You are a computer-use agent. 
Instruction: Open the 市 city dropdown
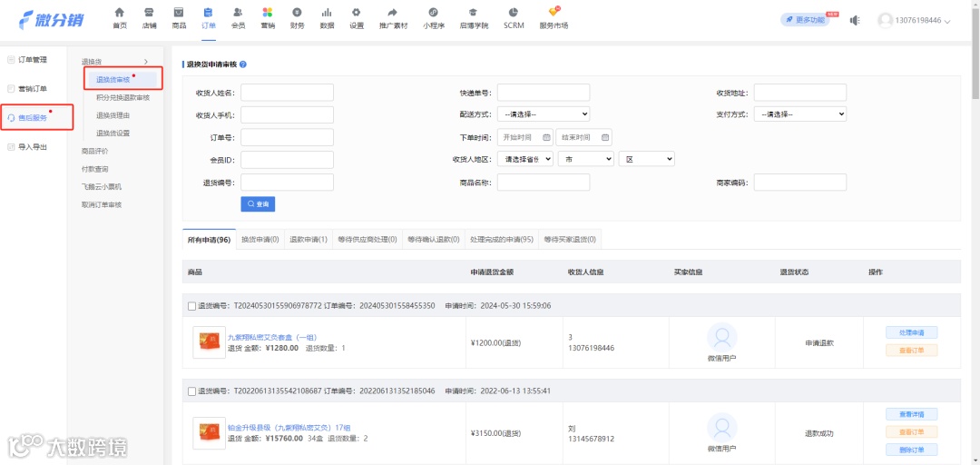coord(585,160)
